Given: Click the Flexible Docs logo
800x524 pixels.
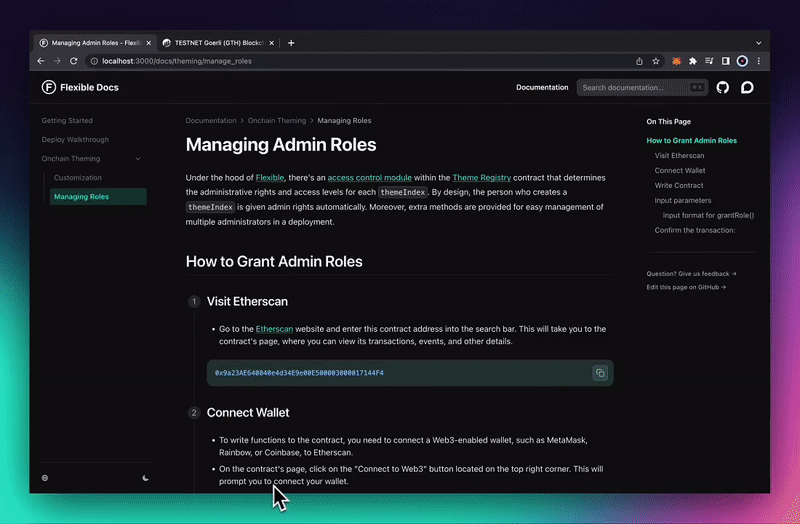Looking at the screenshot, I should 80,87.
